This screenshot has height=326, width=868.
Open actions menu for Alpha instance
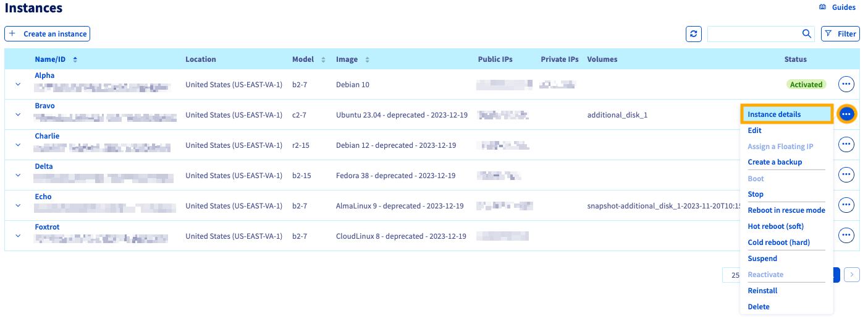846,84
